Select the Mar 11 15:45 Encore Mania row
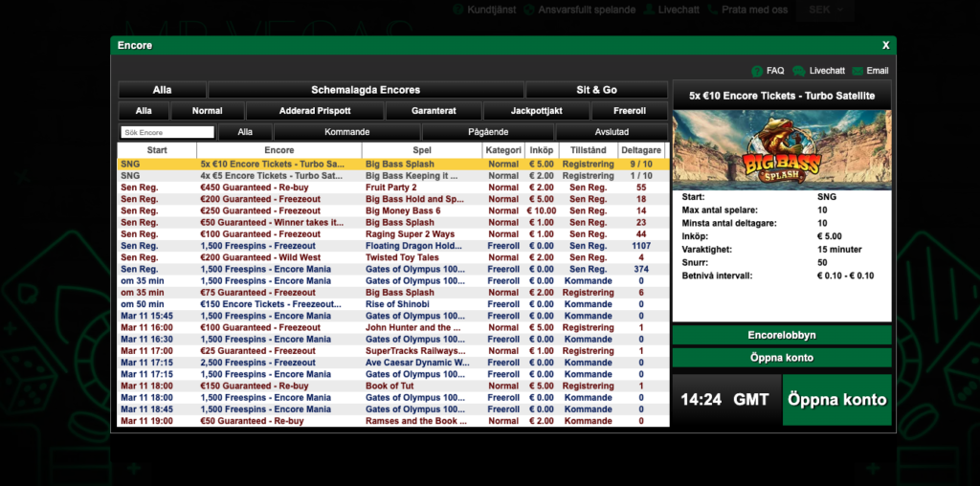The image size is (980, 486). click(x=393, y=316)
